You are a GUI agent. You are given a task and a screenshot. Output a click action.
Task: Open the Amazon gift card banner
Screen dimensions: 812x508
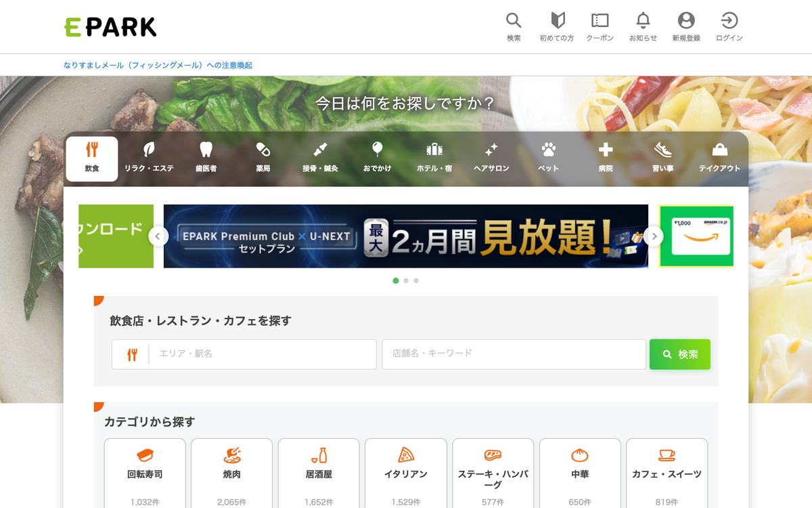pos(696,236)
